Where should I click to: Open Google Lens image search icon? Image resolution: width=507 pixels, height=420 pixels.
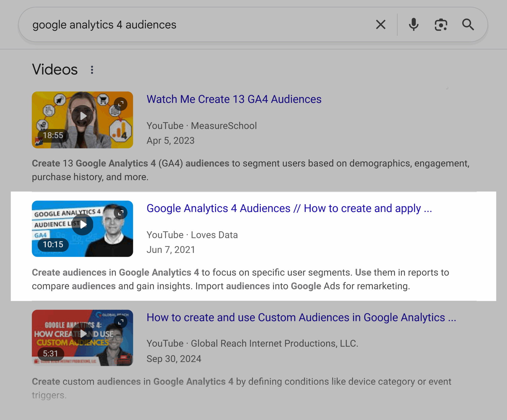[441, 24]
